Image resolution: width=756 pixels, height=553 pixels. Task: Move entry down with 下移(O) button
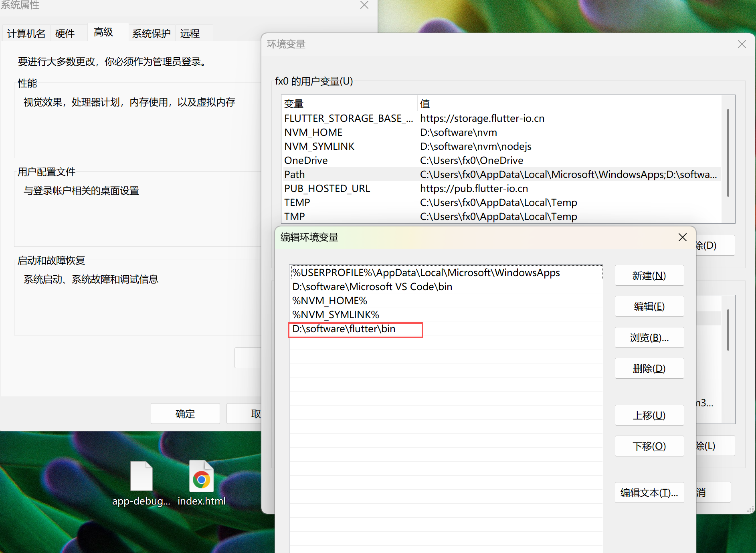pos(649,446)
